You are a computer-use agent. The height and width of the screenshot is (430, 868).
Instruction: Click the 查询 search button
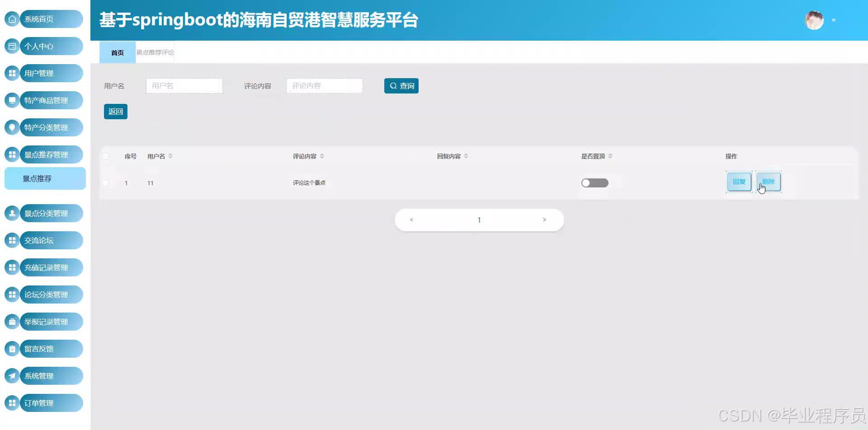(401, 85)
